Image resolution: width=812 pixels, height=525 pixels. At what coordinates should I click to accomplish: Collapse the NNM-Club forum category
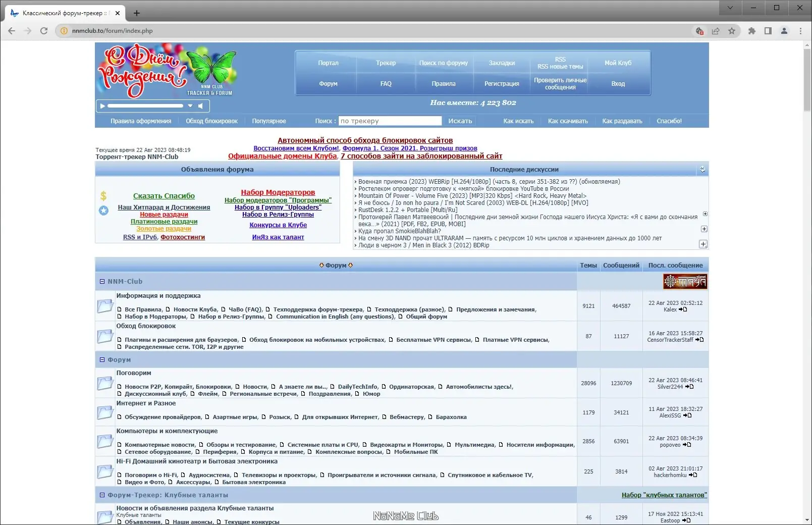(102, 282)
